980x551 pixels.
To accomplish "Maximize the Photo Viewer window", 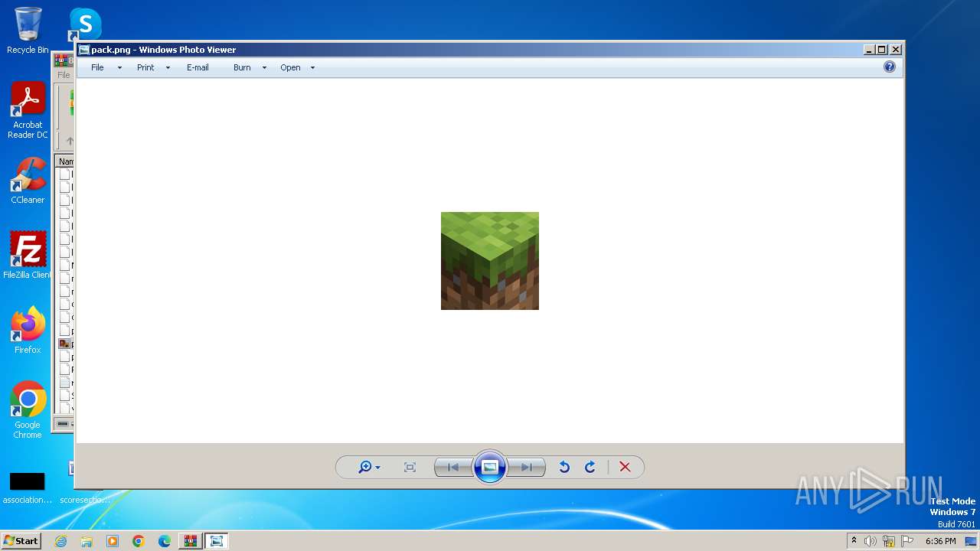I will click(x=881, y=50).
